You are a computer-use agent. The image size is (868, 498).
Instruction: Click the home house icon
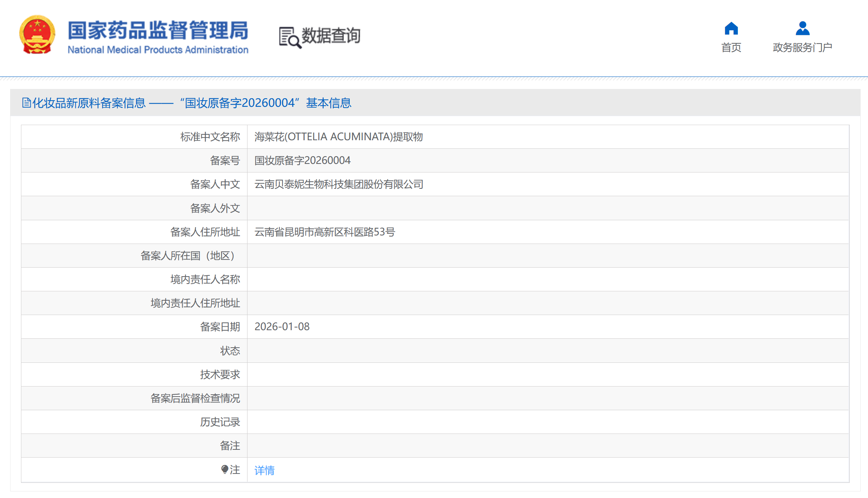[x=731, y=28]
